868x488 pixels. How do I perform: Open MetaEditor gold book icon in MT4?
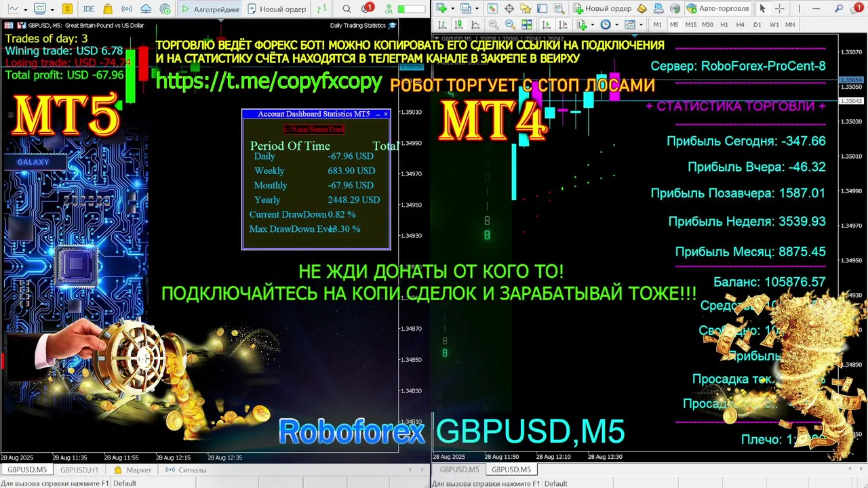point(642,8)
